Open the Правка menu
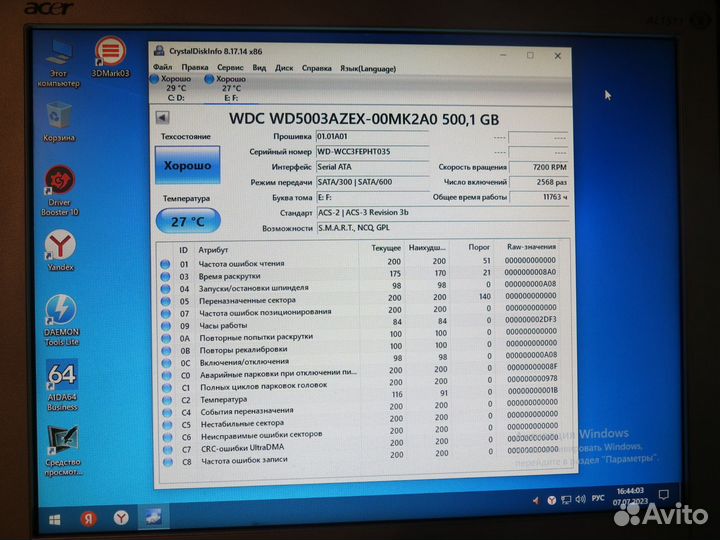Screen dimensions: 720x540 pyautogui.click(x=195, y=68)
